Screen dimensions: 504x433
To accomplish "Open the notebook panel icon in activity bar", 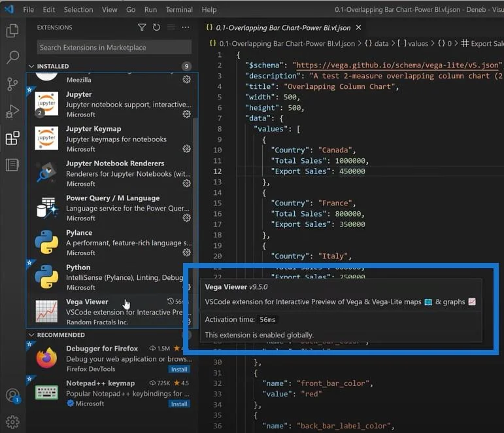I will [x=12, y=165].
